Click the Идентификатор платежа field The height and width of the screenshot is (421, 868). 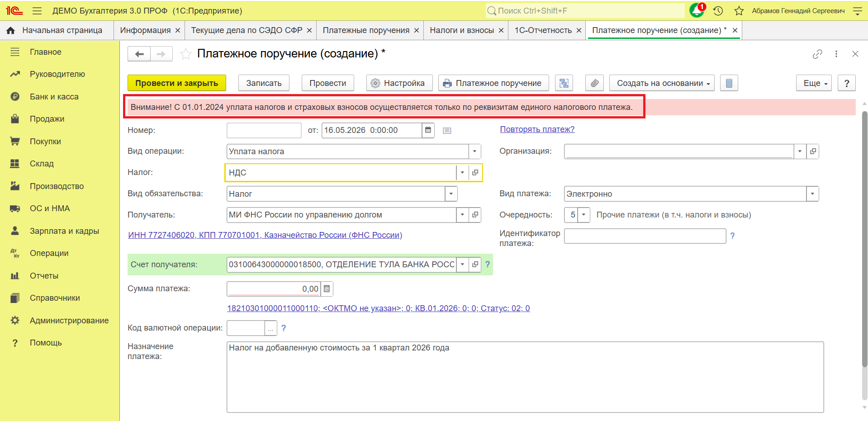tap(645, 236)
